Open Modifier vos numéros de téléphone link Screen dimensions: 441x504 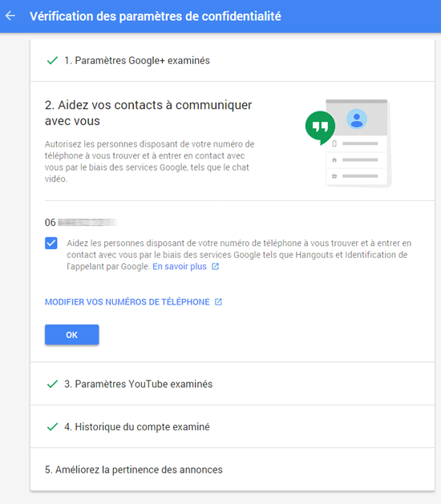(x=127, y=302)
